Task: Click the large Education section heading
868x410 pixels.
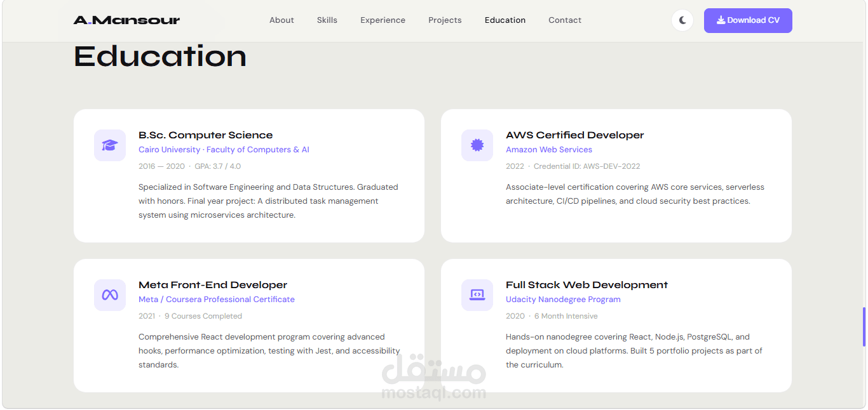Action: pos(160,56)
